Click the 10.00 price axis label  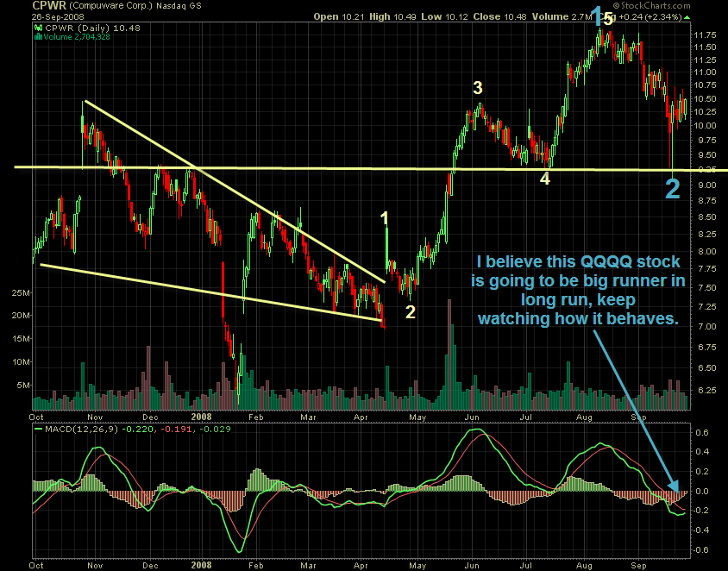705,126
